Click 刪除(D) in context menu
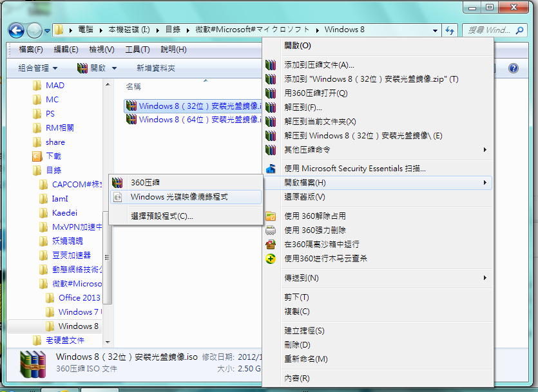538x392 pixels. [x=378, y=345]
